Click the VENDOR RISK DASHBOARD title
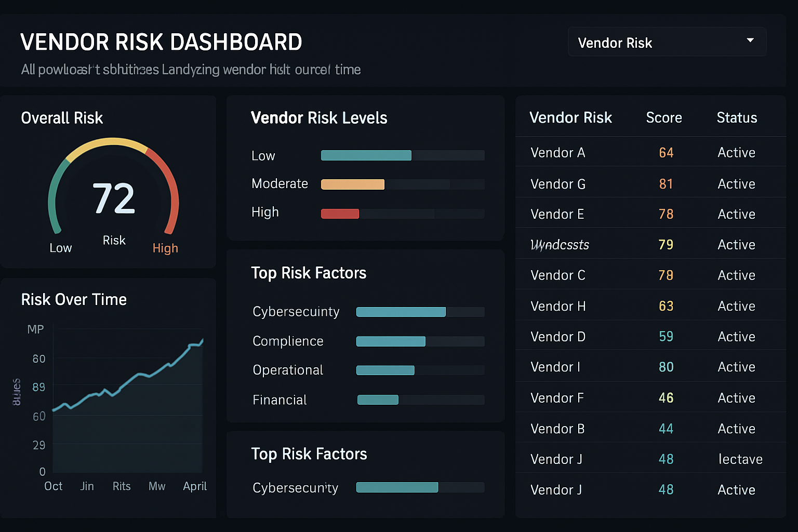Image resolution: width=798 pixels, height=532 pixels. (161, 42)
